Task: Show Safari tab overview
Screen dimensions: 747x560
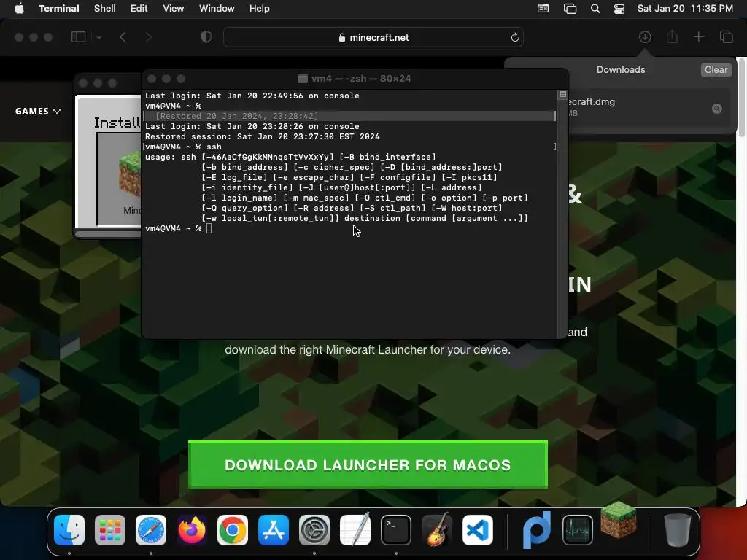Action: [x=727, y=36]
